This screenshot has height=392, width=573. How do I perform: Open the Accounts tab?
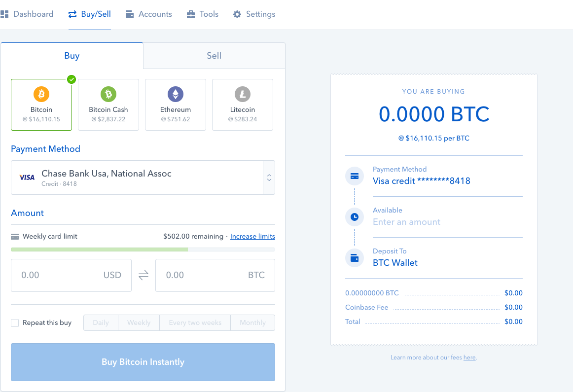click(149, 14)
